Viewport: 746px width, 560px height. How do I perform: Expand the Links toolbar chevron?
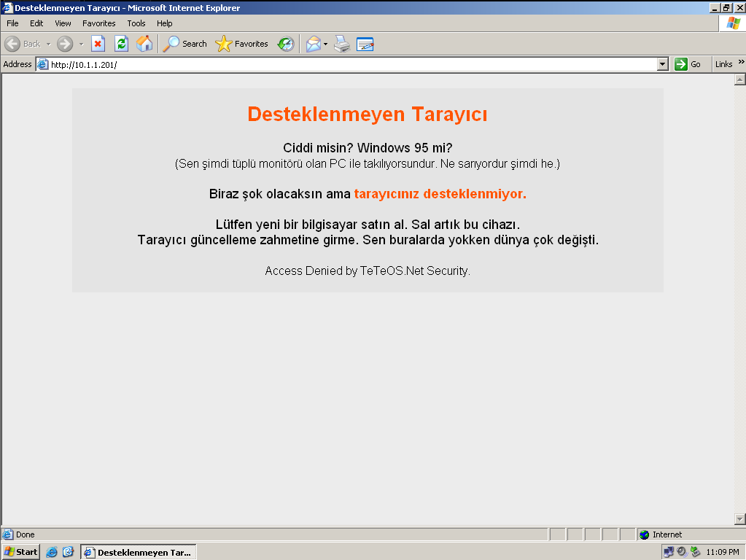741,62
